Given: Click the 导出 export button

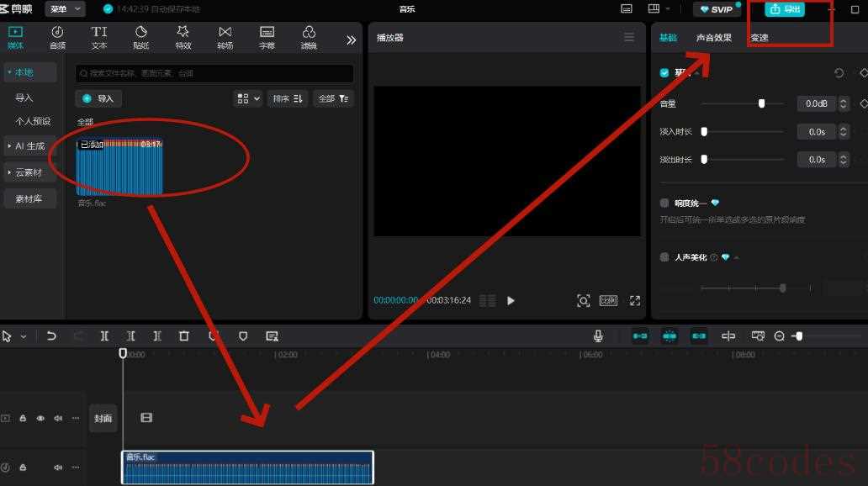Looking at the screenshot, I should pyautogui.click(x=785, y=9).
